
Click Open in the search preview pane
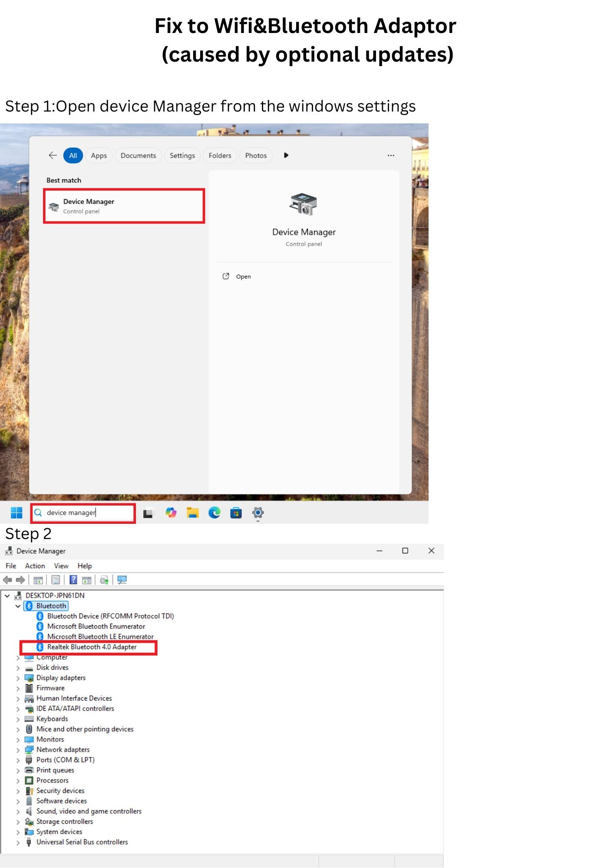point(243,276)
